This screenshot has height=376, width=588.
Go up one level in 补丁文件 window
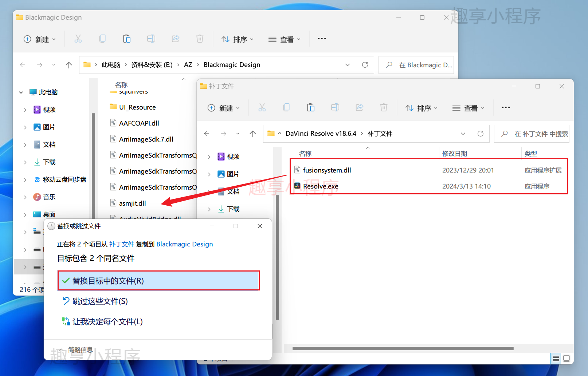click(x=253, y=134)
